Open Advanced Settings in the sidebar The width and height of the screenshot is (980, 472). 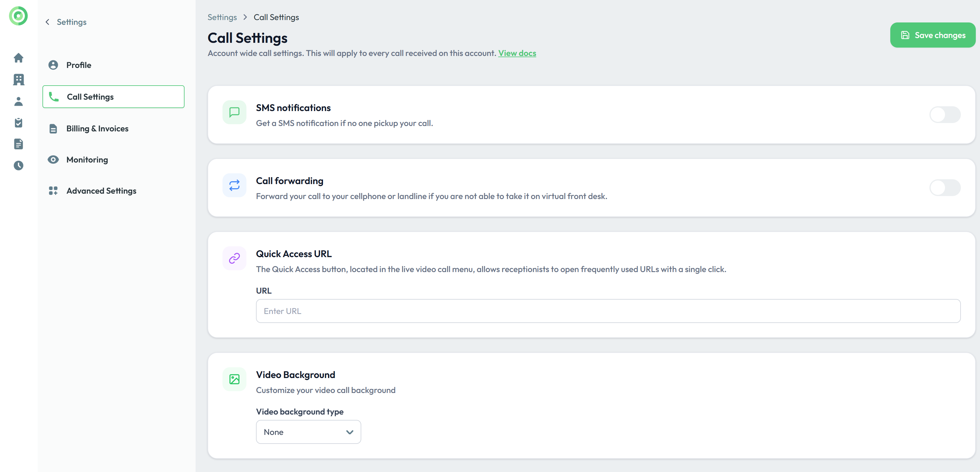[101, 191]
